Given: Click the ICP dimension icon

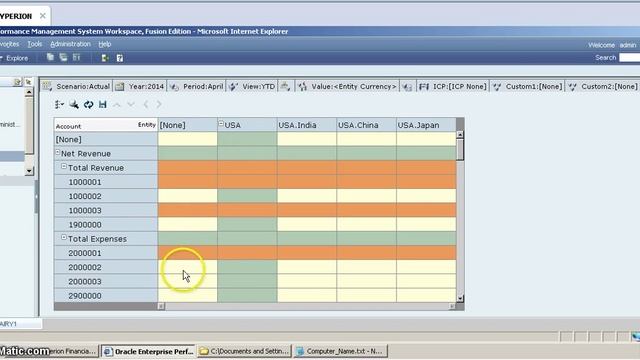Looking at the screenshot, I should pos(424,87).
